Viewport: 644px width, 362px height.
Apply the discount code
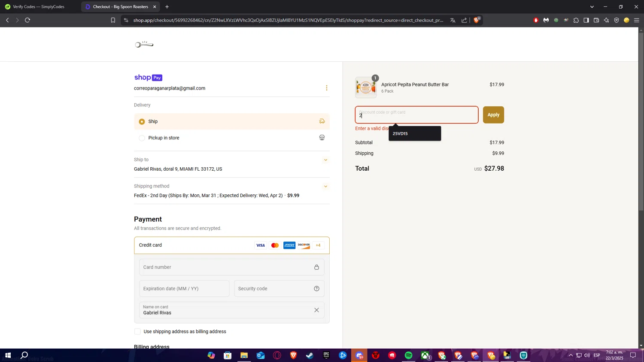[x=493, y=115]
